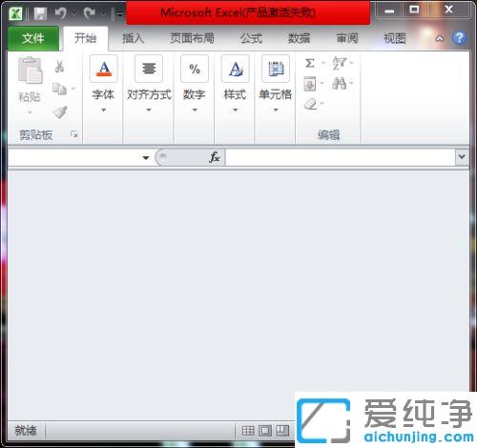Click the AutoSum sigma icon
This screenshot has height=448, width=477.
(310, 63)
